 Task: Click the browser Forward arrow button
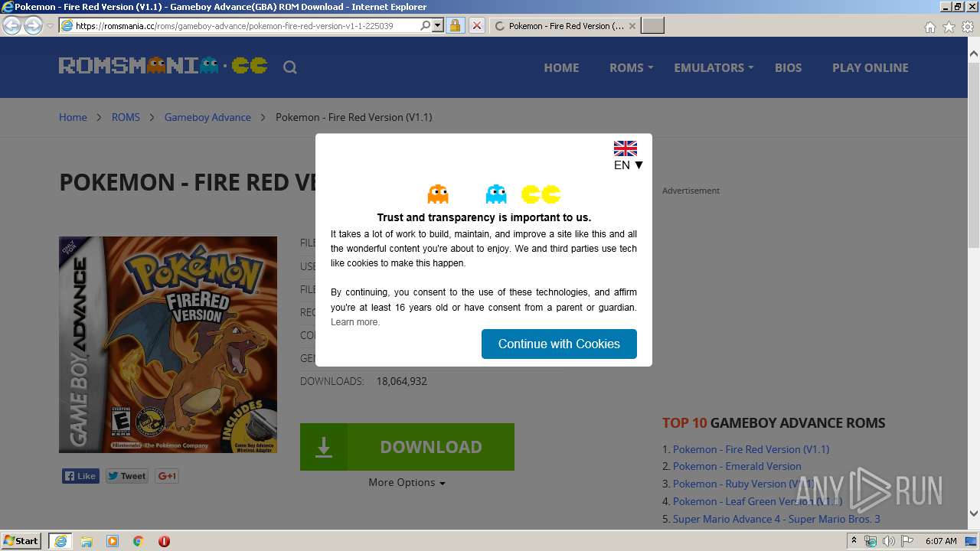[x=33, y=25]
